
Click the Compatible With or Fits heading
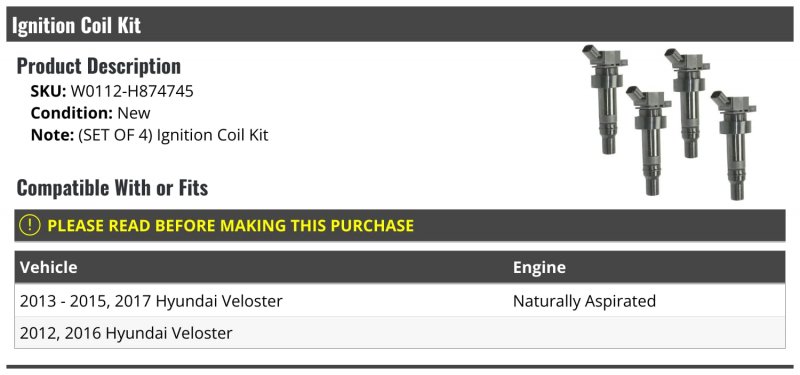click(x=112, y=188)
